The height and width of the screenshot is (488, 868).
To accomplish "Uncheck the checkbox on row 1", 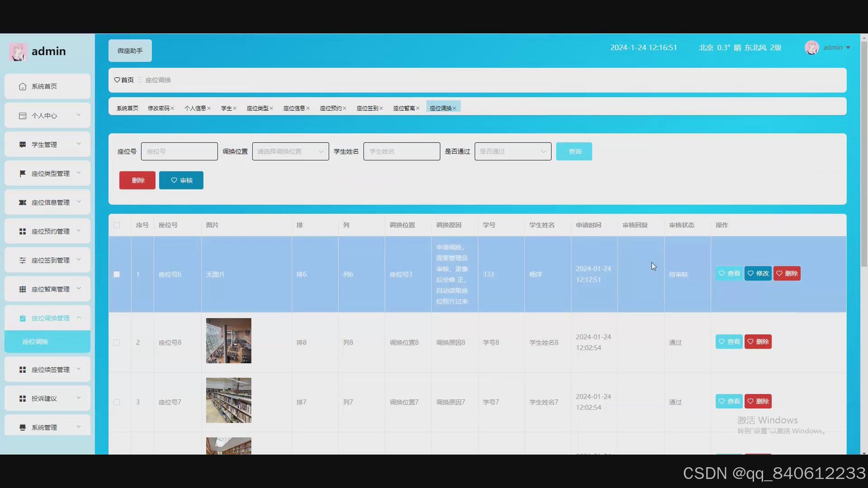I will (x=117, y=274).
